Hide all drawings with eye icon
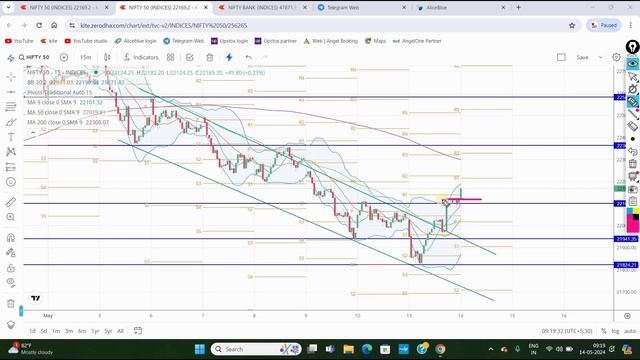Viewport: 640px width, 360px height. pos(11,283)
